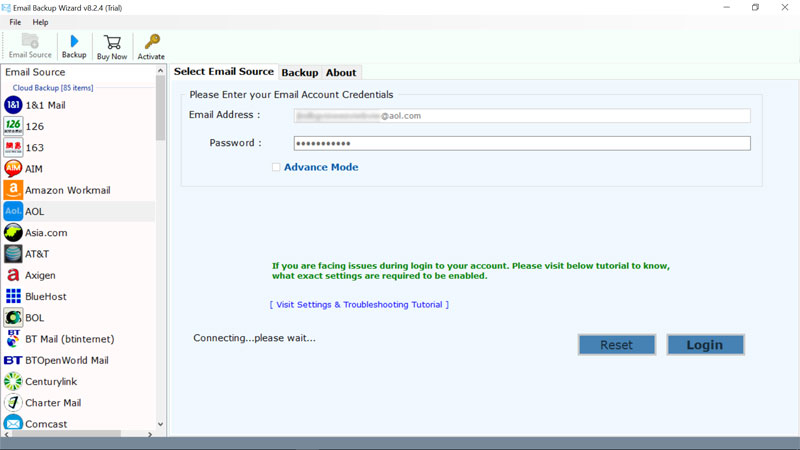Open the About tab
800x450 pixels.
341,72
